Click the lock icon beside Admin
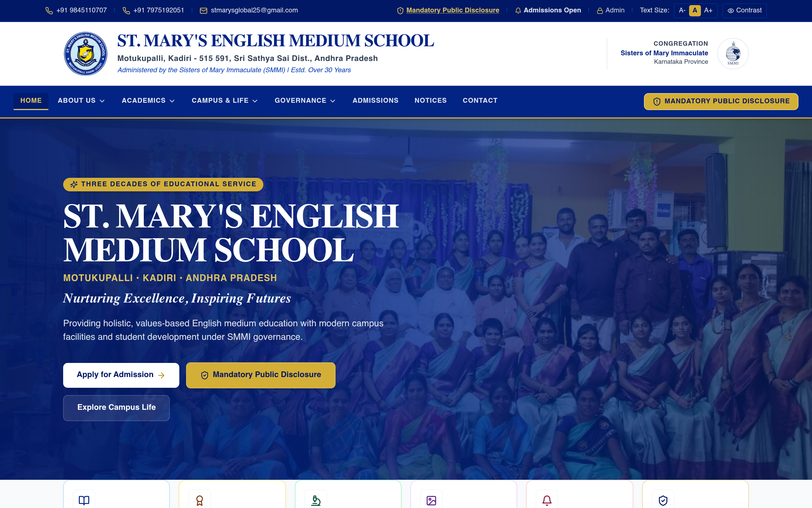This screenshot has width=812, height=508. (600, 11)
